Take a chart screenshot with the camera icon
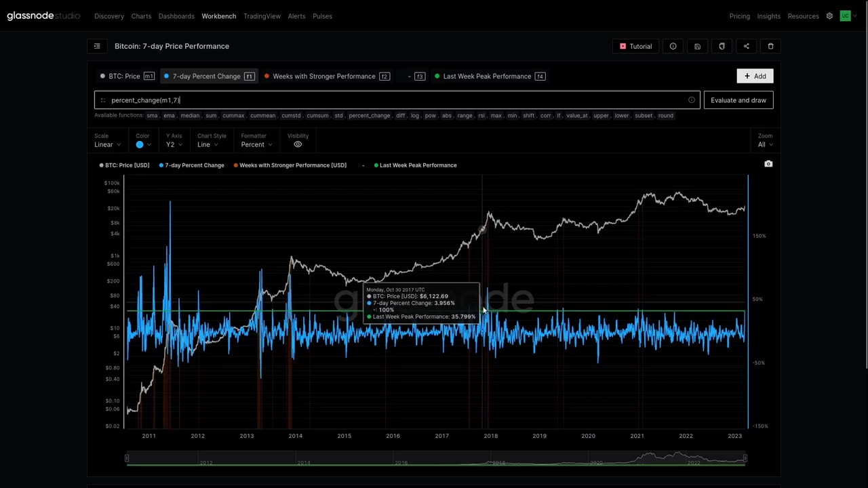This screenshot has height=488, width=868. 768,164
